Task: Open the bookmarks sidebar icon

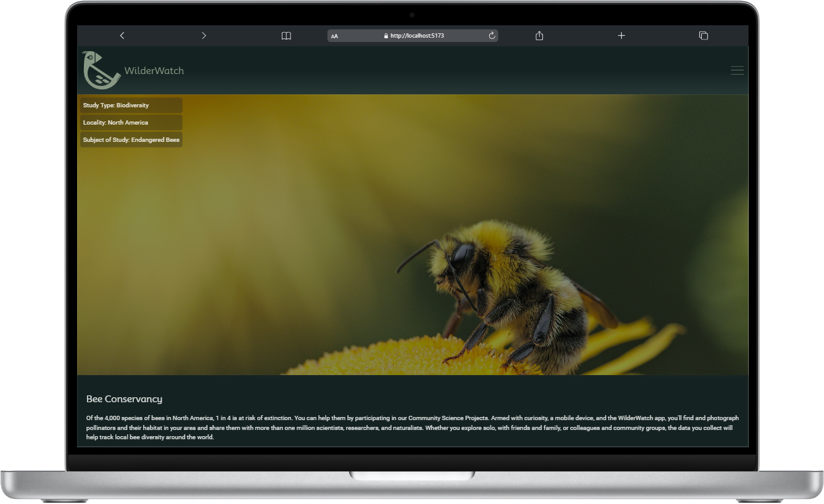Action: (286, 35)
